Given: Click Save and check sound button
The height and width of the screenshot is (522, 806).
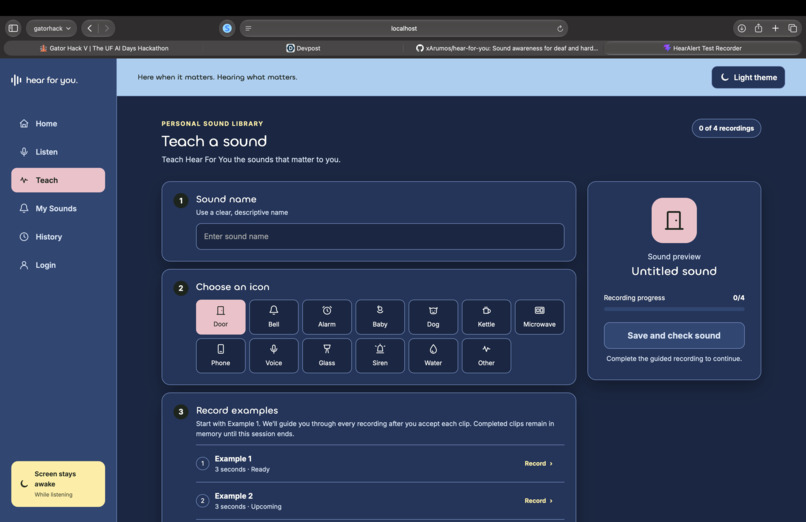Looking at the screenshot, I should 674,335.
